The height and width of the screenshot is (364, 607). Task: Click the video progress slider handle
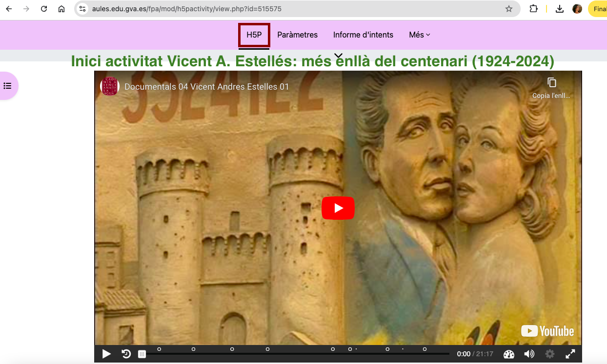point(142,354)
